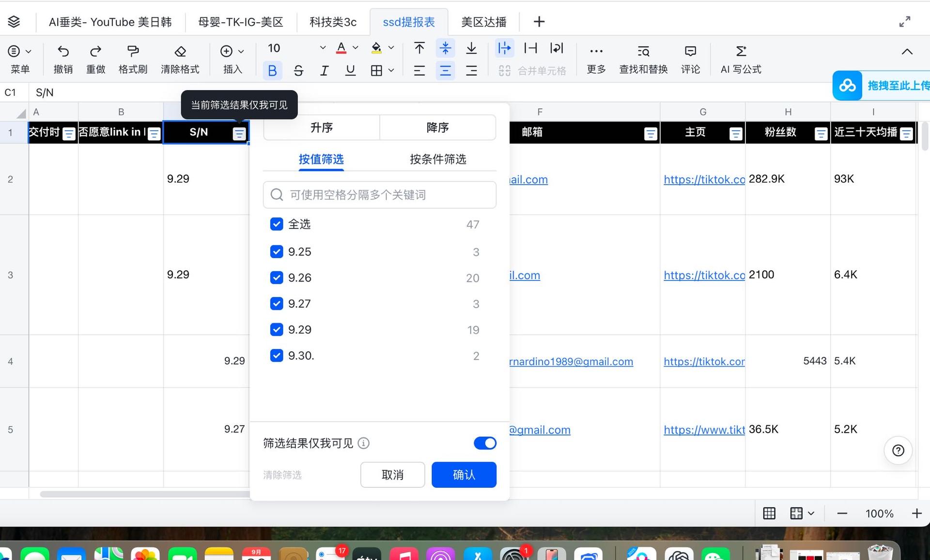Image resolution: width=930 pixels, height=560 pixels.
Task: Select the auto wrap text option
Action: pos(557,48)
